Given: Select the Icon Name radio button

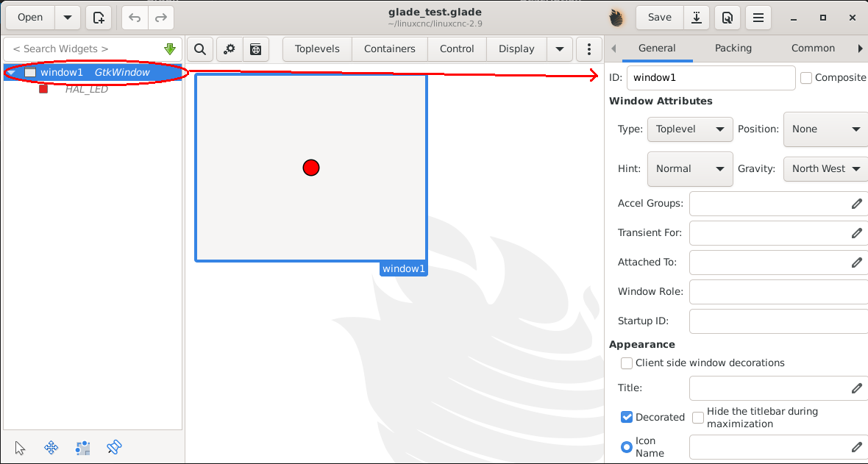Looking at the screenshot, I should tap(627, 447).
